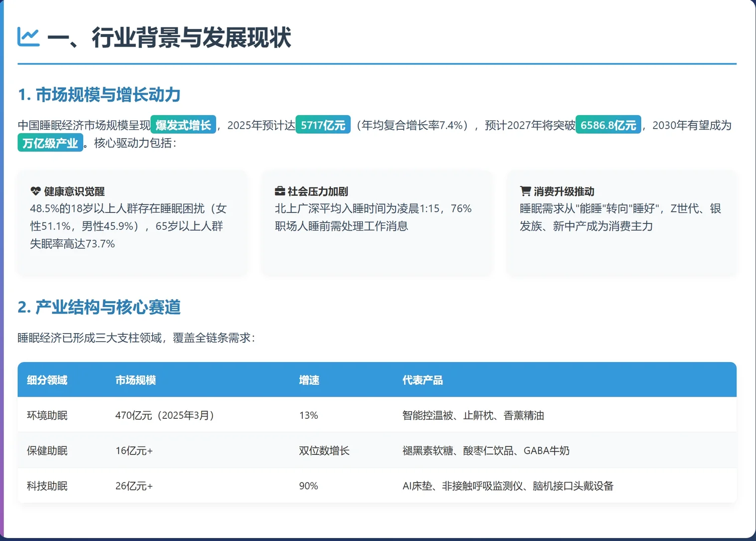Screen dimensions: 756x541
Task: Click the 6586.8亿元 highlight badge
Action: click(x=608, y=125)
